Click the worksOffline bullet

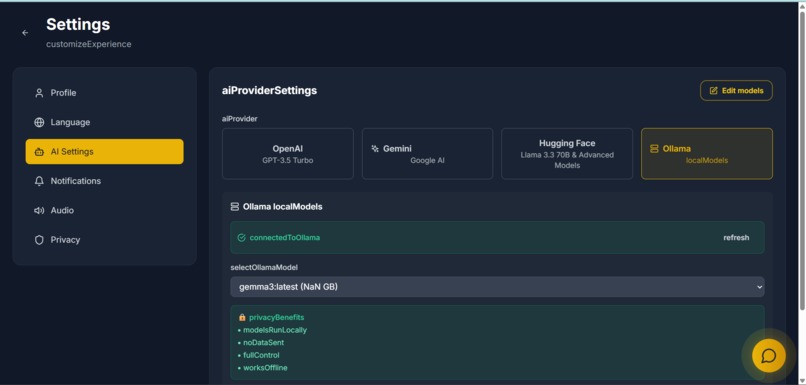tap(265, 368)
